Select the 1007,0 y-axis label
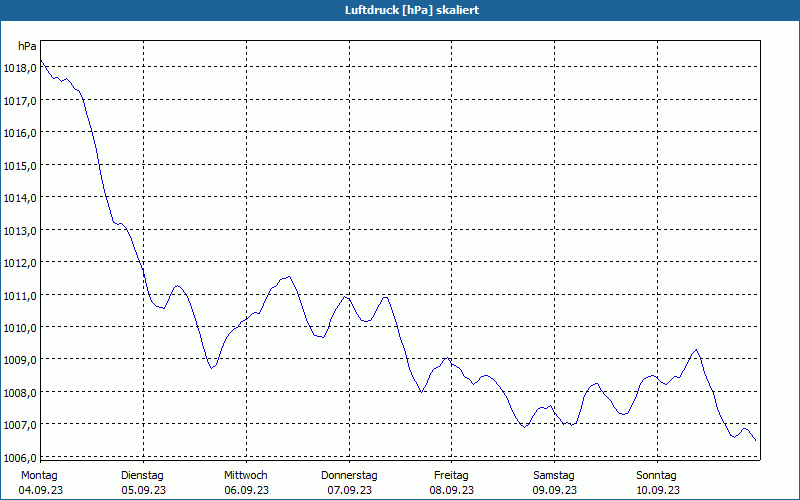The image size is (800, 500). point(20,424)
